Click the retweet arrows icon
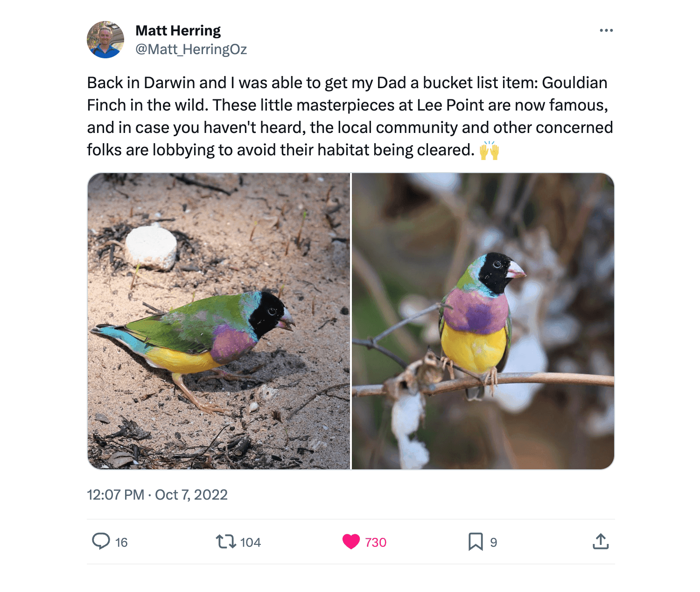700x592 pixels. pyautogui.click(x=226, y=542)
